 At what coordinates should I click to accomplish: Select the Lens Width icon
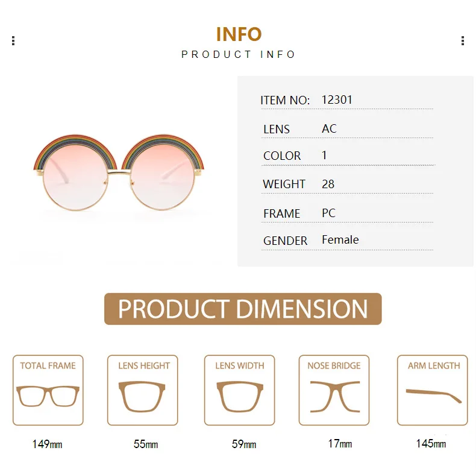pyautogui.click(x=240, y=397)
